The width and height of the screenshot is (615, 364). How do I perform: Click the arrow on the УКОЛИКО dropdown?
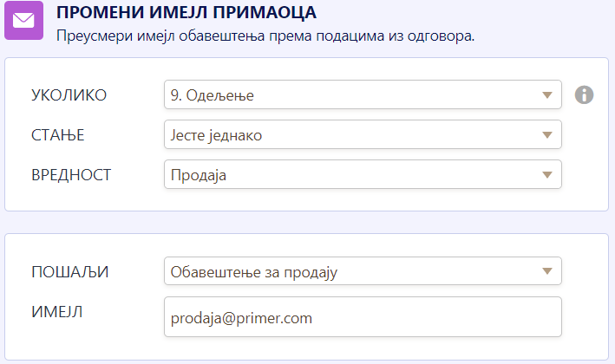pyautogui.click(x=546, y=94)
